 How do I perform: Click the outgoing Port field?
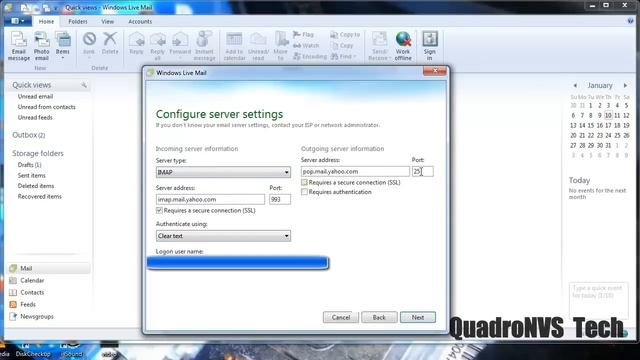pos(422,172)
